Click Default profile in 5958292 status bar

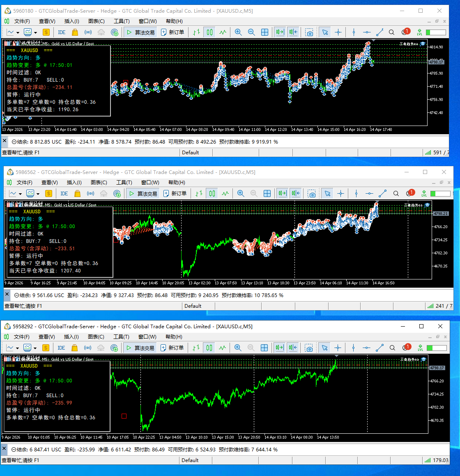(190, 460)
